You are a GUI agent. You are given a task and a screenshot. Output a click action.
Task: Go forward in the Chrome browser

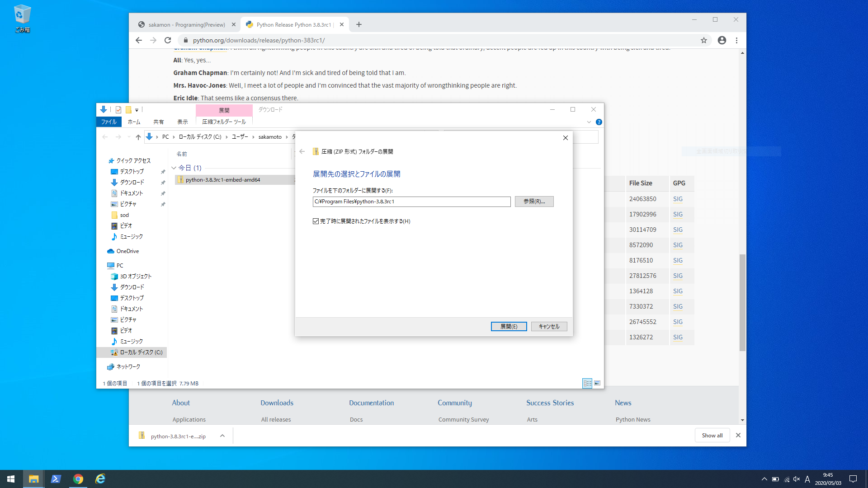pos(153,40)
